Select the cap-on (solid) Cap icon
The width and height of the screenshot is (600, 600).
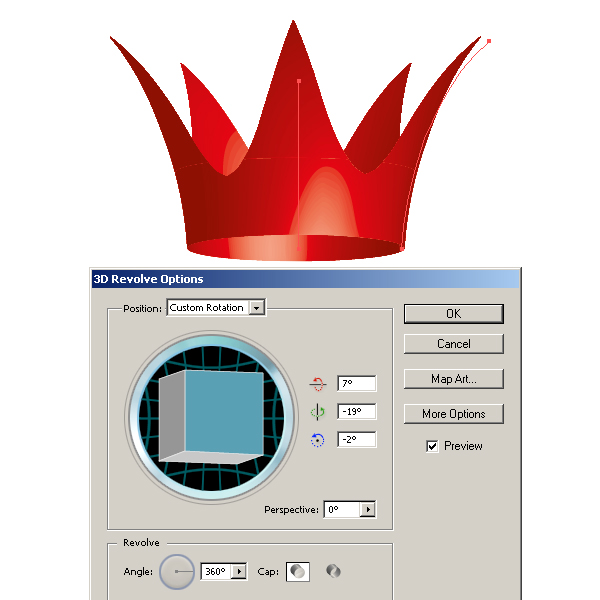[x=298, y=572]
